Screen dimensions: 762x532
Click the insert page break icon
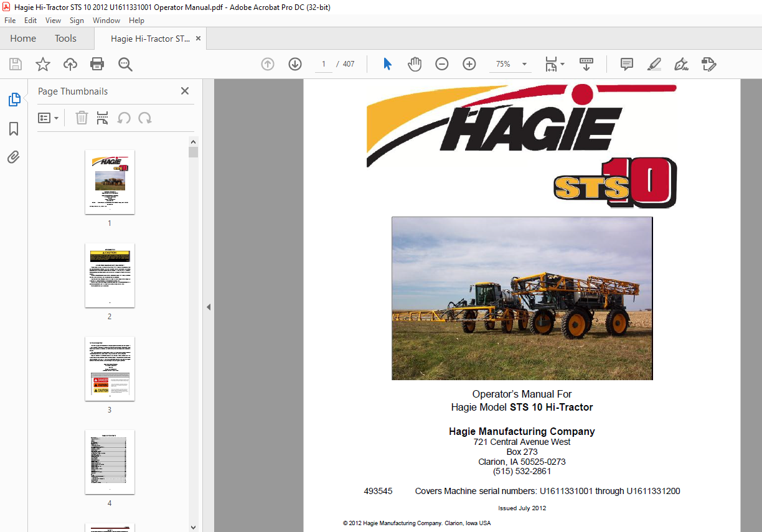click(x=103, y=118)
